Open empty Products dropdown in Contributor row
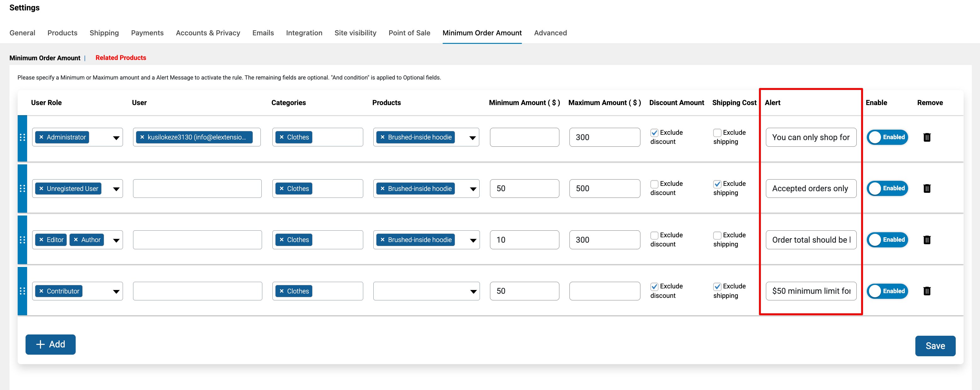Screen dimensions: 980x390 [x=473, y=291]
